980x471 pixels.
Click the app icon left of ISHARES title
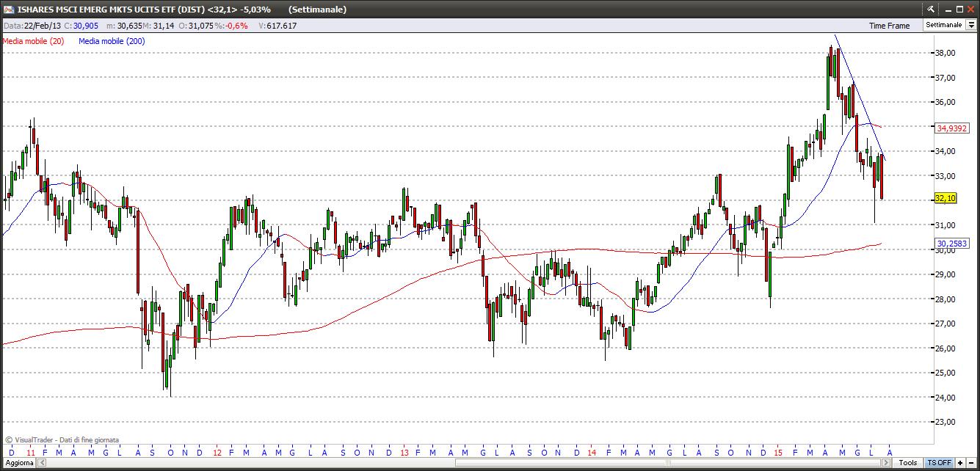(x=8, y=10)
